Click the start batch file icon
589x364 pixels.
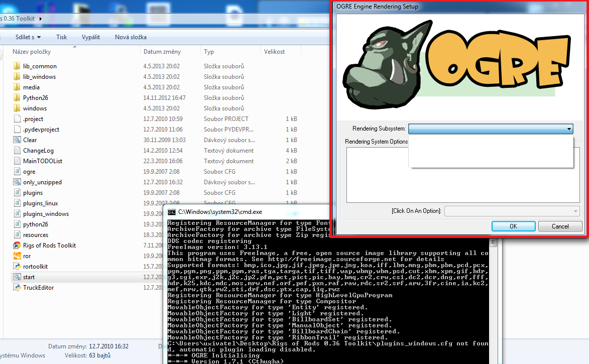pos(17,277)
